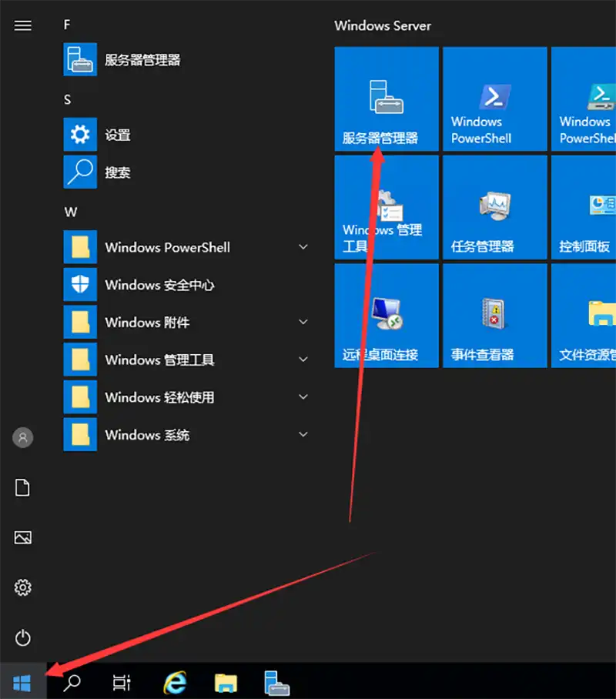
Task: Toggle the hamburger menu at top left
Action: coord(23,25)
